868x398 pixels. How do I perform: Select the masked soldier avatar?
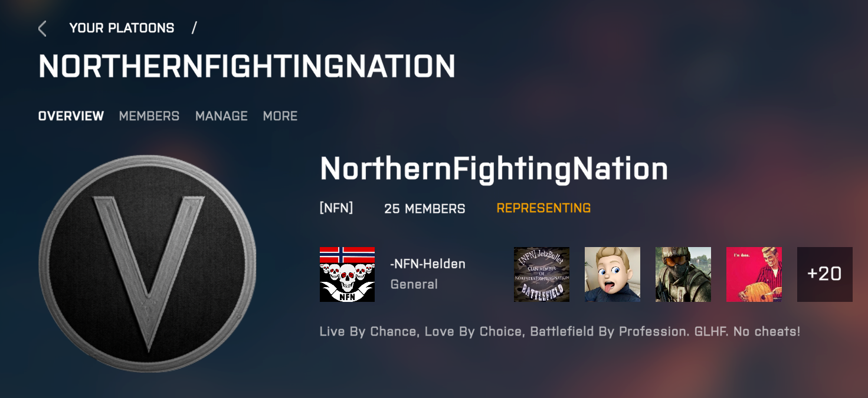pyautogui.click(x=683, y=274)
